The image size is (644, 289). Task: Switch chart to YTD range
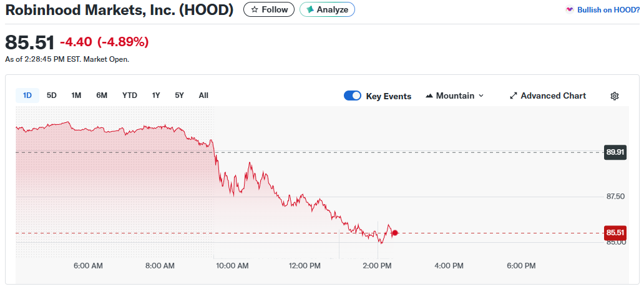coord(129,96)
